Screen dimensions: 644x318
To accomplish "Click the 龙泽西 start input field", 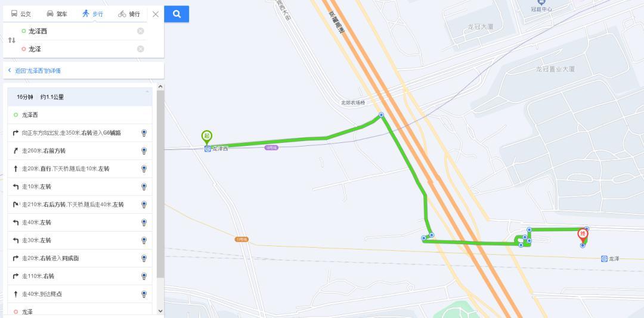I will pyautogui.click(x=80, y=31).
